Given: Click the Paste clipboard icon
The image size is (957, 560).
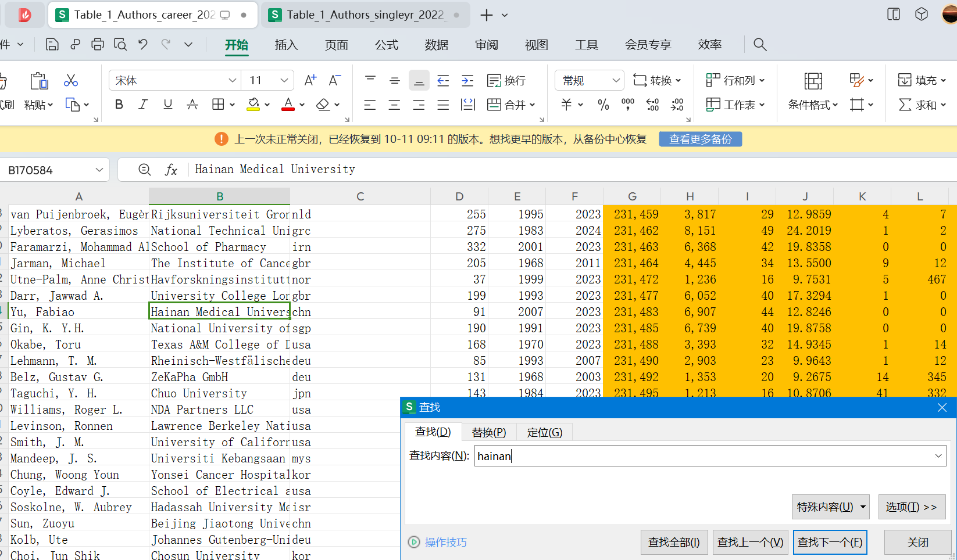Looking at the screenshot, I should [39, 81].
